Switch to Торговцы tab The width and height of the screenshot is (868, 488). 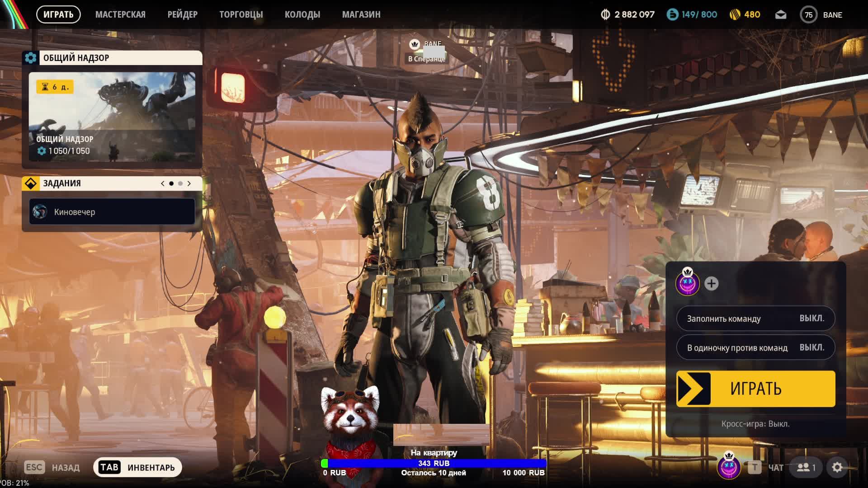tap(241, 14)
